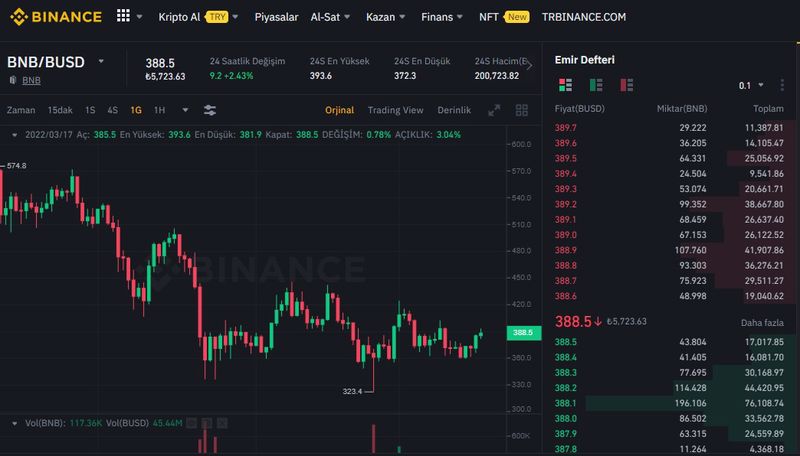The height and width of the screenshot is (456, 800).
Task: Open the Al-Sat dropdown menu
Action: pyautogui.click(x=330, y=17)
